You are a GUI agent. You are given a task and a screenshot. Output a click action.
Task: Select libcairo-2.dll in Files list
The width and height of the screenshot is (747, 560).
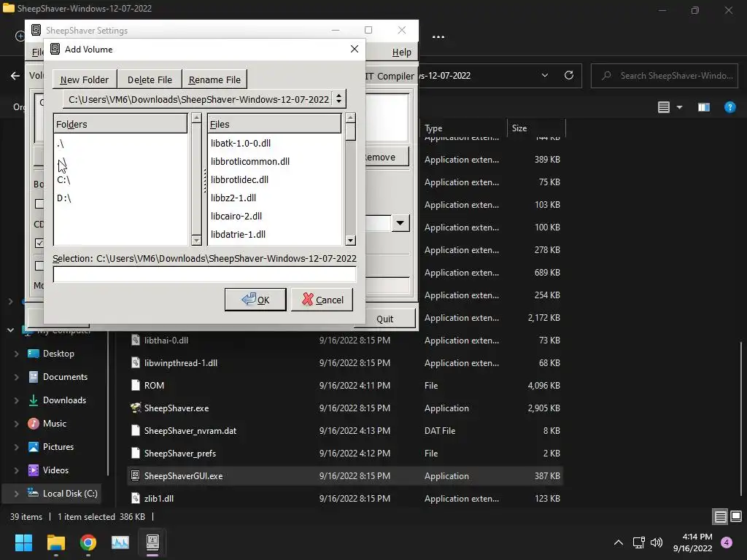click(236, 216)
